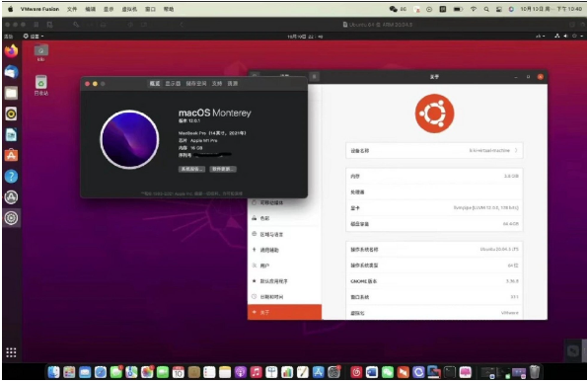
Task: Click the 软件更新 button
Action: tap(223, 169)
